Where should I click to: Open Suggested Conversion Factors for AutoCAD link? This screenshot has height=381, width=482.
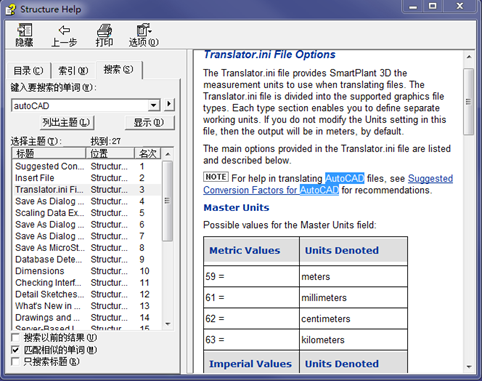coord(328,184)
